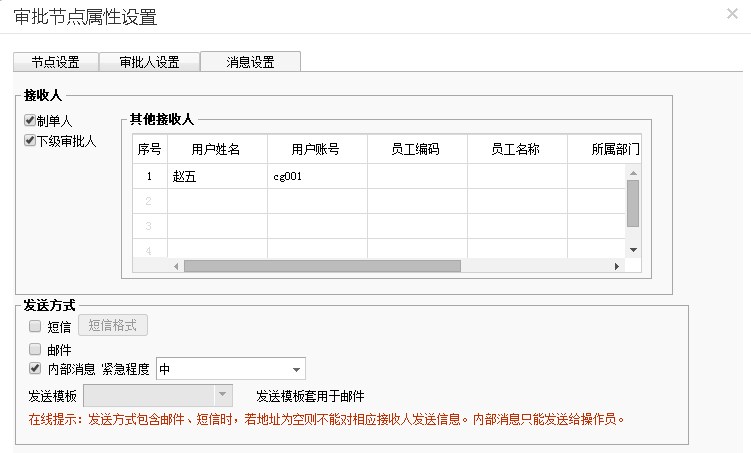Screen dimensions: 751x453
Task: Click the table's scroll-right arrow
Action: (x=616, y=267)
